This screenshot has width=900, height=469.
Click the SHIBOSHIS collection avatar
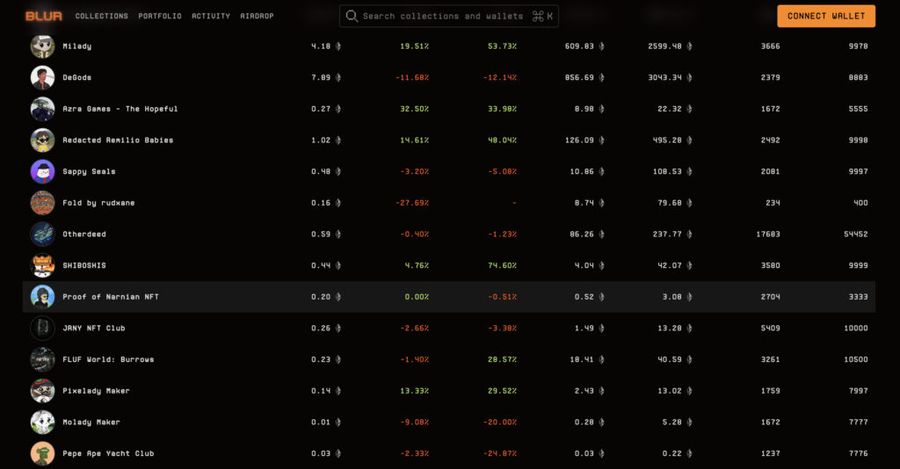pyautogui.click(x=42, y=265)
